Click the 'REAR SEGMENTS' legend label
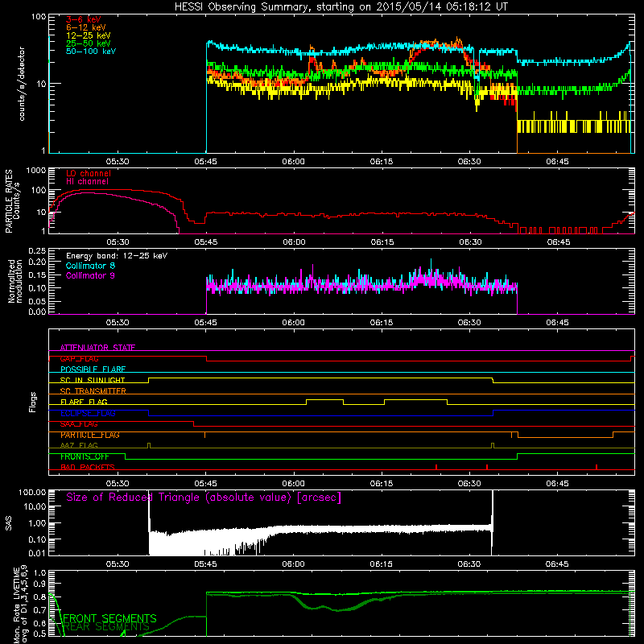This screenshot has width=644, height=644. point(106,627)
